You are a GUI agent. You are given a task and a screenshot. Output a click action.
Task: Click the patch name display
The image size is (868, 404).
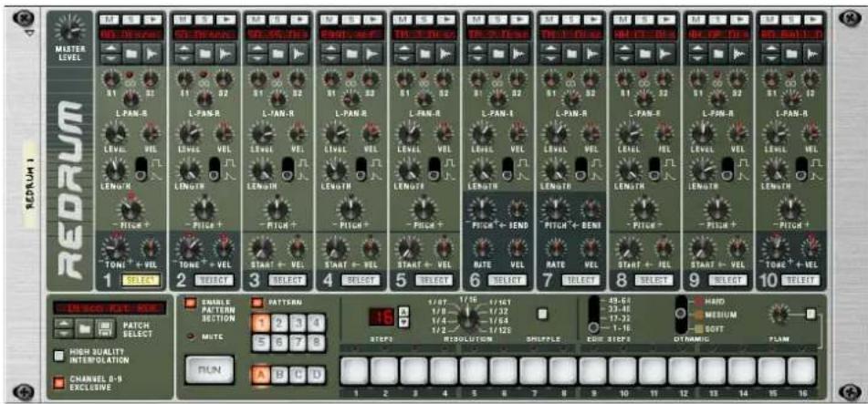[x=109, y=307]
